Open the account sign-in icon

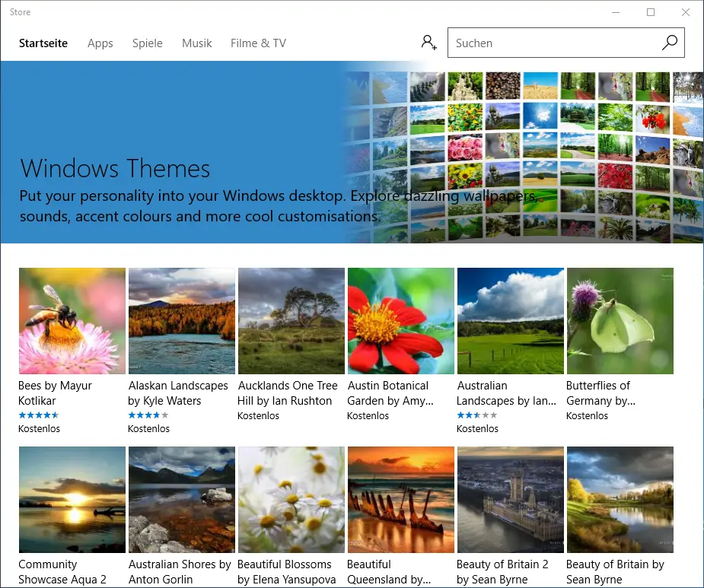(x=428, y=43)
